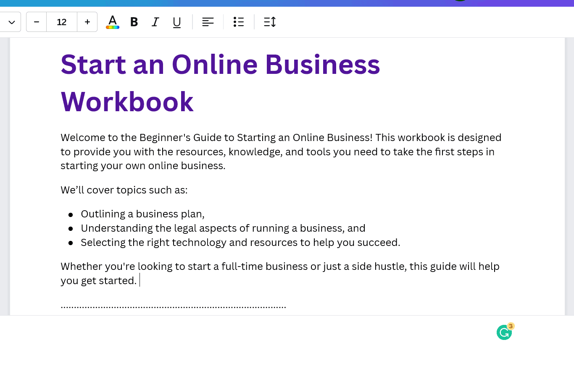Toggle bold formatting
574x392 pixels.
tap(134, 22)
